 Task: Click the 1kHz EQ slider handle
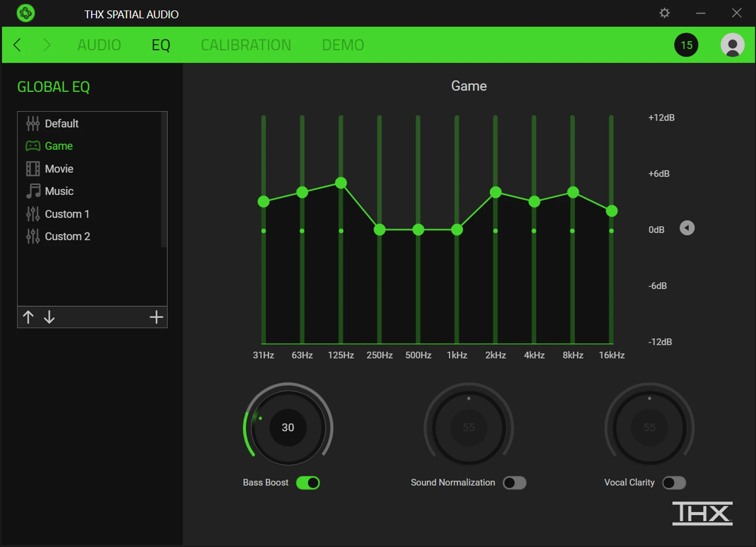[x=457, y=230]
